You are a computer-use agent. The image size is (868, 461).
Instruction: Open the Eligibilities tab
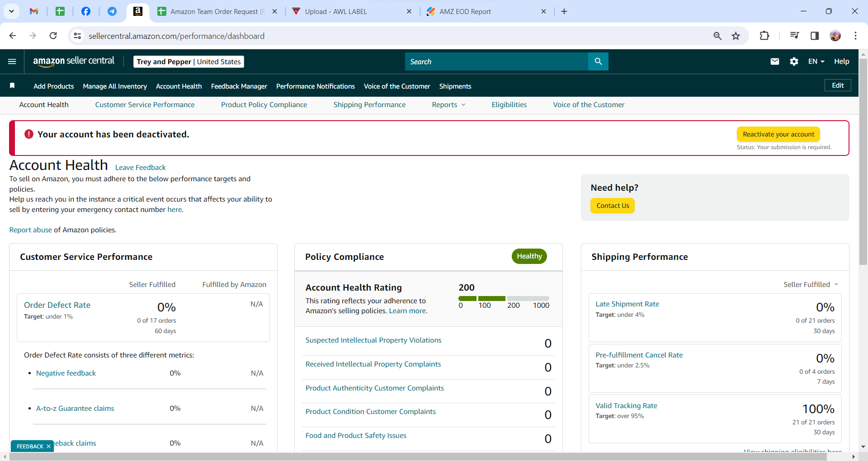coord(509,105)
